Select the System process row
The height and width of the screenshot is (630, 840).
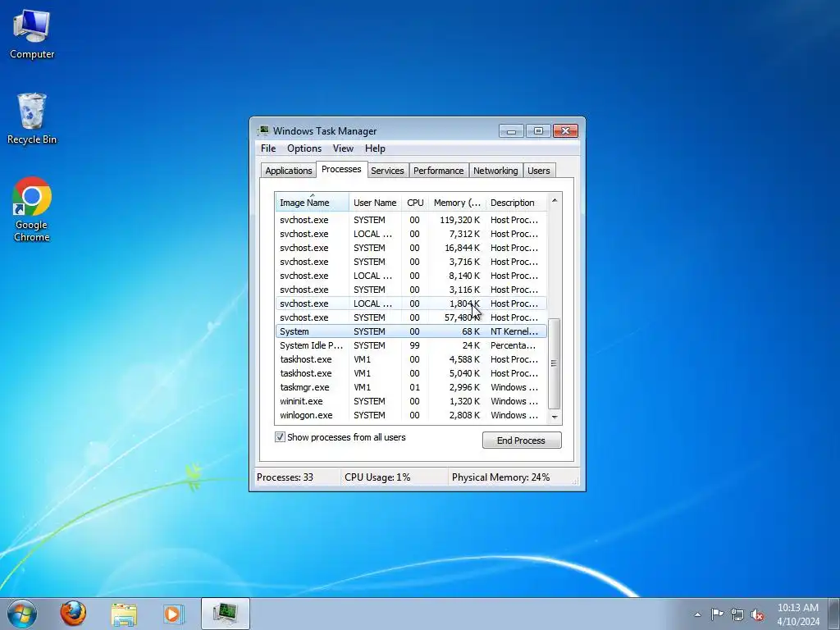(411, 331)
